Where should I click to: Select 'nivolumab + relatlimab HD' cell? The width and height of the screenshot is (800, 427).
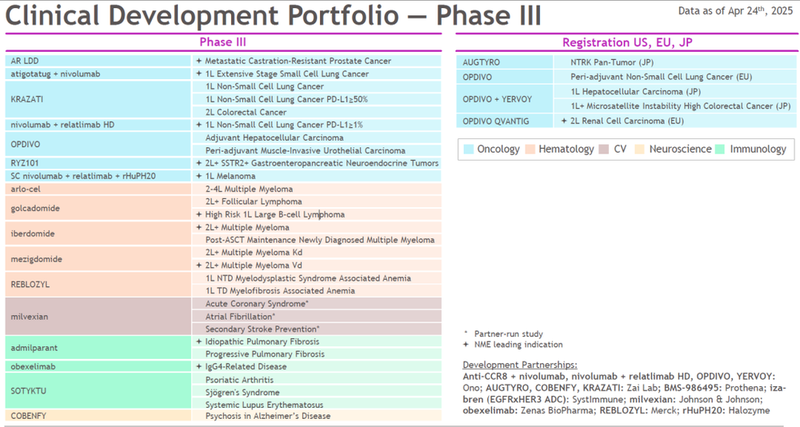[x=98, y=125]
